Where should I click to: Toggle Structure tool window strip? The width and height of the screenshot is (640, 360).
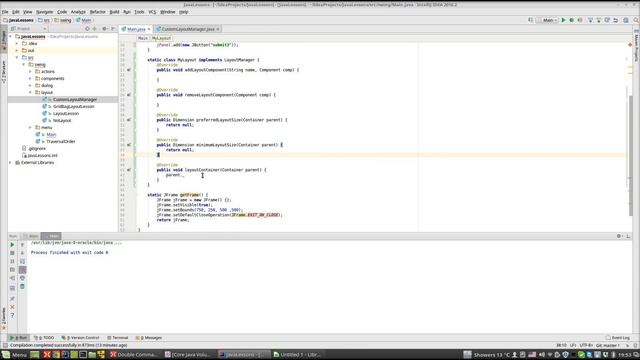[x=4, y=72]
